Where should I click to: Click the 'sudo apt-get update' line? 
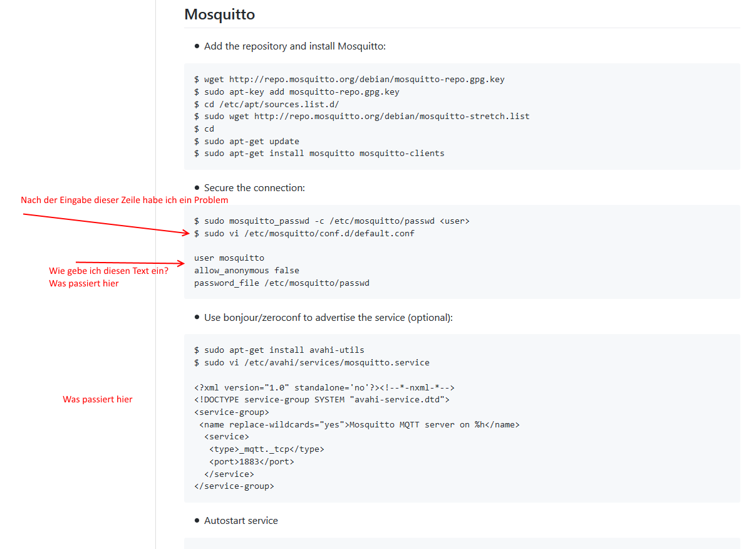(247, 141)
